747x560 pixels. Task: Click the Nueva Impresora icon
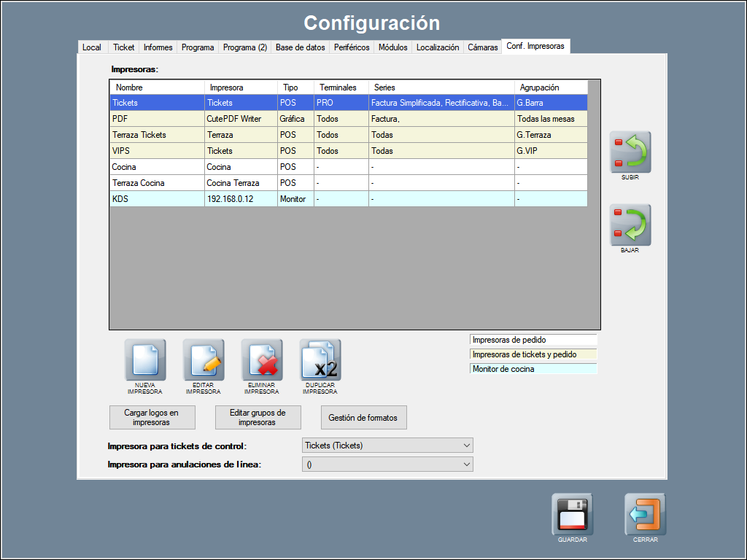[x=144, y=360]
